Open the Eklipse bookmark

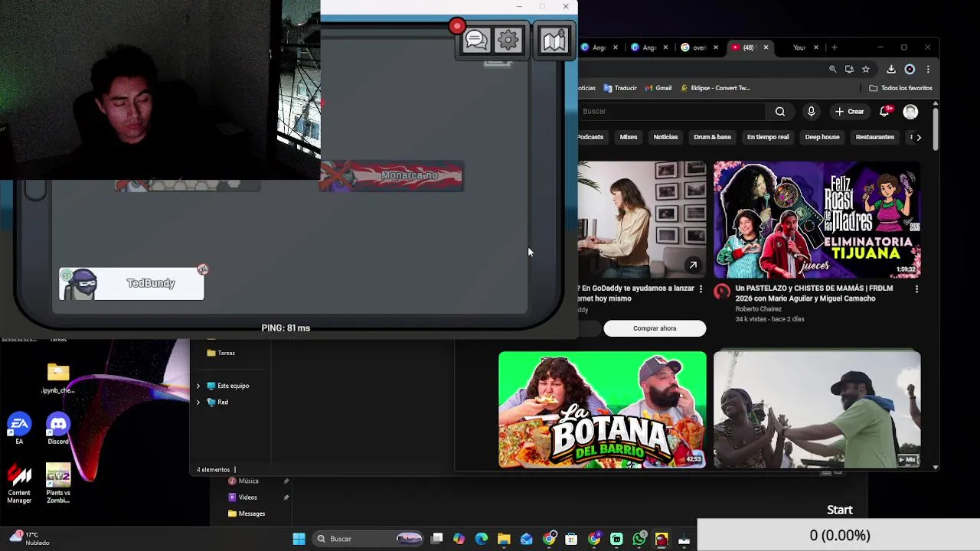715,88
